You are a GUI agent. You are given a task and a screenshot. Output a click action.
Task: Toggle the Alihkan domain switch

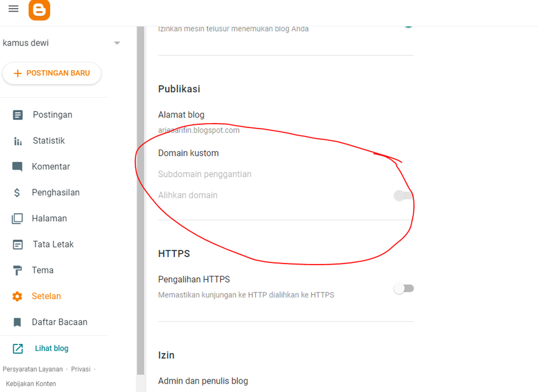pos(404,195)
